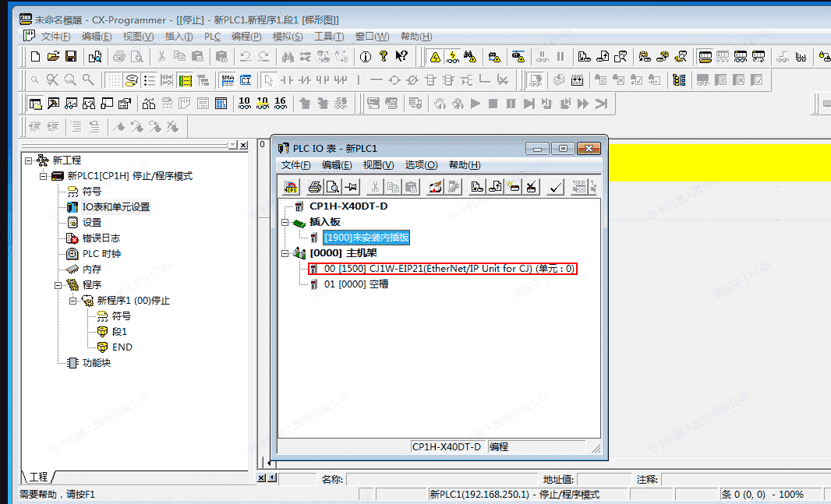This screenshot has height=504, width=831.
Task: Click the Save icon in main toolbar
Action: coord(71,56)
